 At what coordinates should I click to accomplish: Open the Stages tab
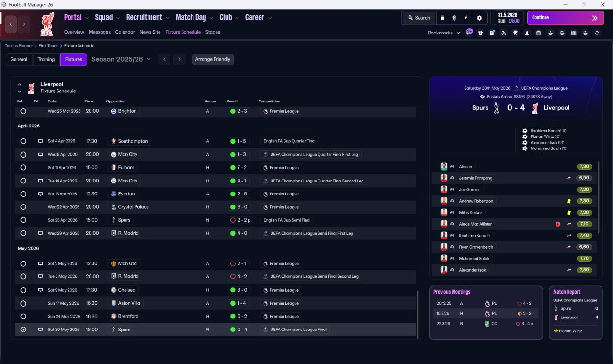coord(213,32)
